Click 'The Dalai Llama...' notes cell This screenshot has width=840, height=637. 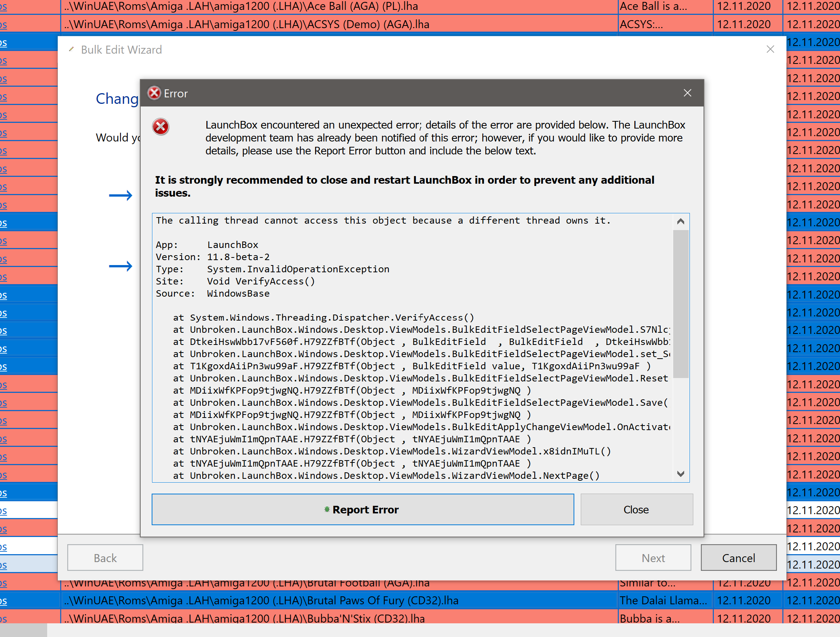tap(666, 600)
